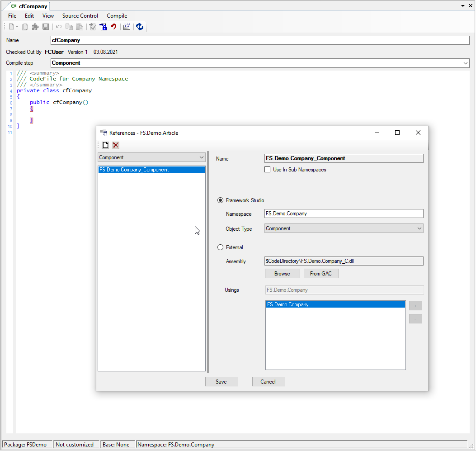Click the duplicate pages toolbar icon
Image resolution: width=476 pixels, height=451 pixels.
click(25, 27)
